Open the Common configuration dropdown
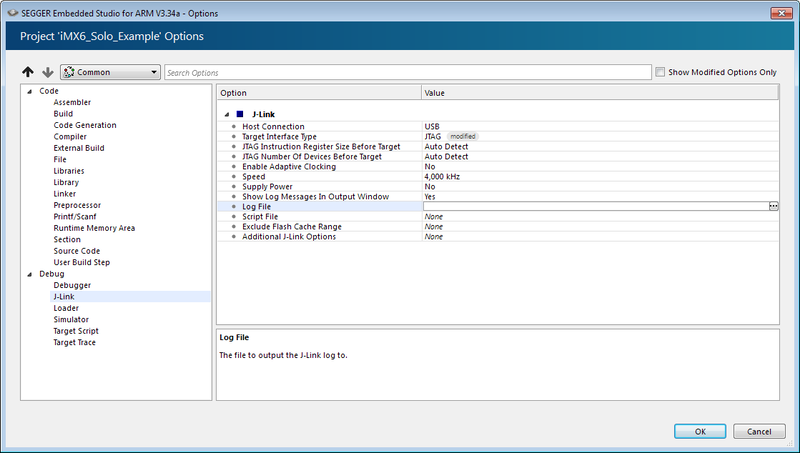The image size is (800, 453). [x=110, y=73]
